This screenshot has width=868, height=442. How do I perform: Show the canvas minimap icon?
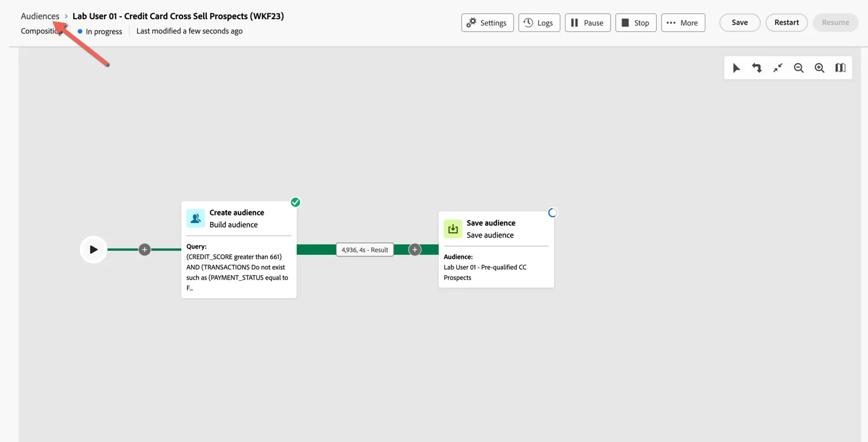[840, 68]
